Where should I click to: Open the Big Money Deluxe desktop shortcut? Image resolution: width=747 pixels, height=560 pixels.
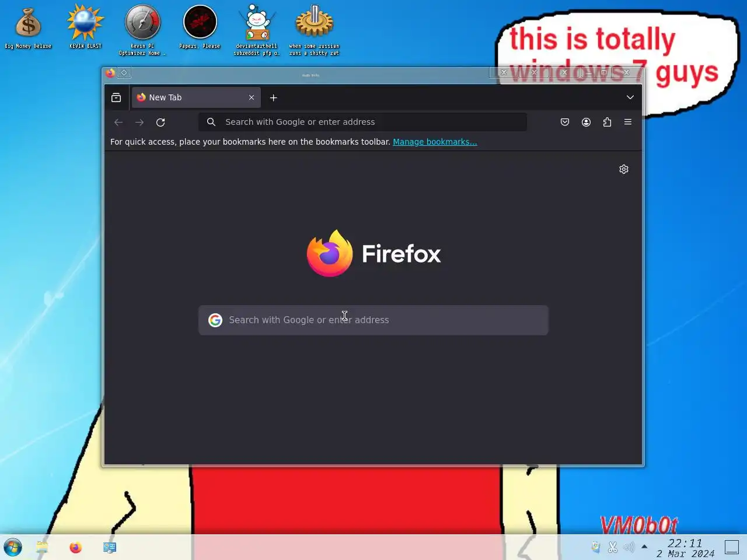tap(28, 28)
